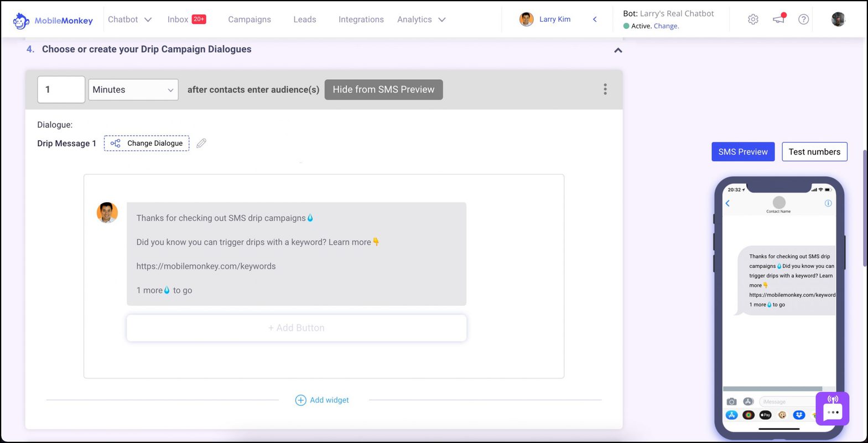Expand the Chatbot menu
Image resolution: width=868 pixels, height=443 pixels.
click(129, 19)
